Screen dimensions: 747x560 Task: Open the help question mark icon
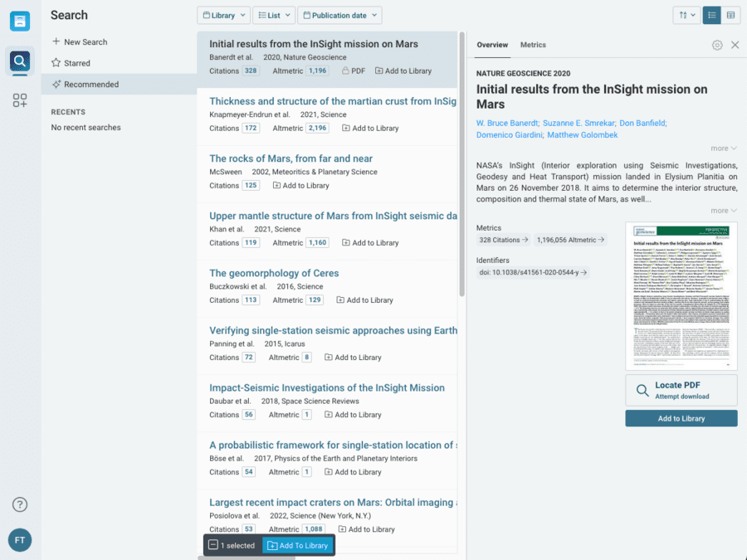[x=20, y=504]
